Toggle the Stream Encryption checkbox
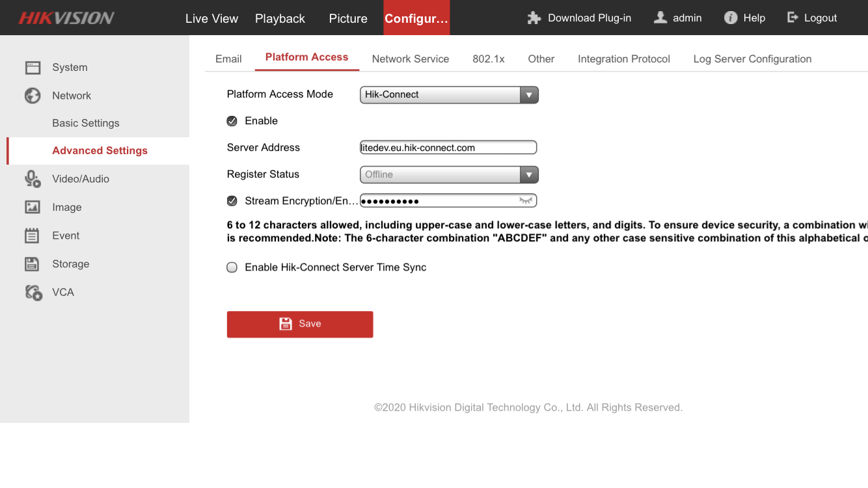This screenshot has height=488, width=868. [232, 201]
